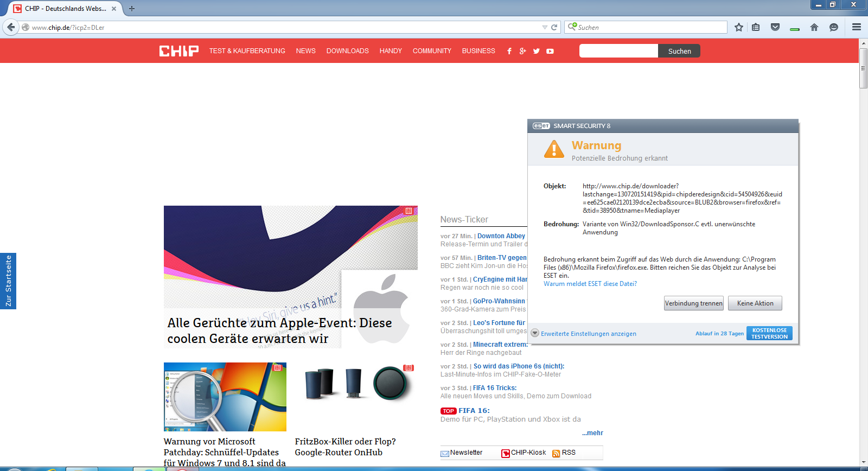
Task: Open the Windows Patchday article thumbnail
Action: tap(225, 397)
